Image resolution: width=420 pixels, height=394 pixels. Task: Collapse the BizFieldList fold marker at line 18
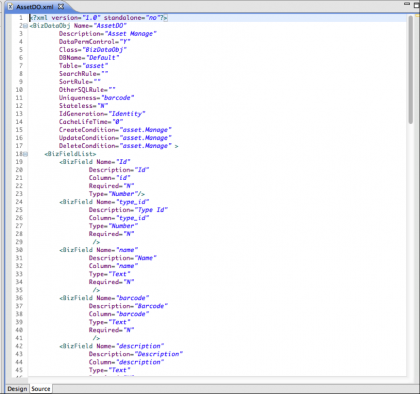pos(26,154)
